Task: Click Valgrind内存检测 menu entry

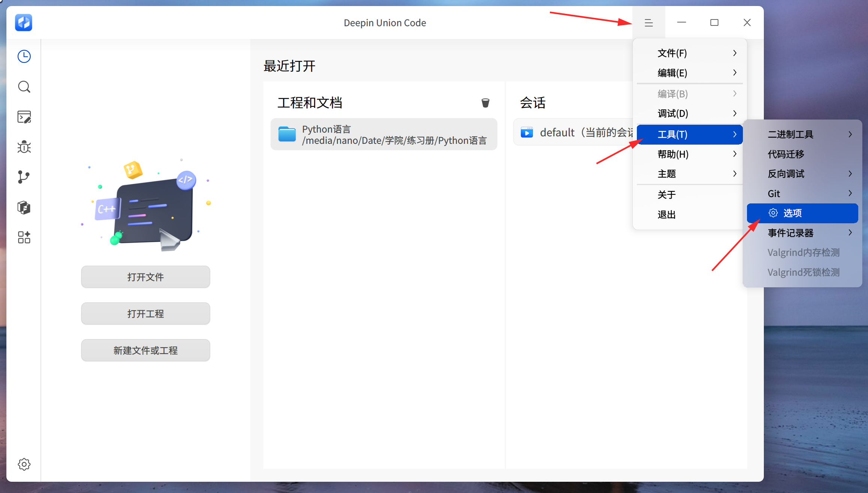Action: point(802,252)
